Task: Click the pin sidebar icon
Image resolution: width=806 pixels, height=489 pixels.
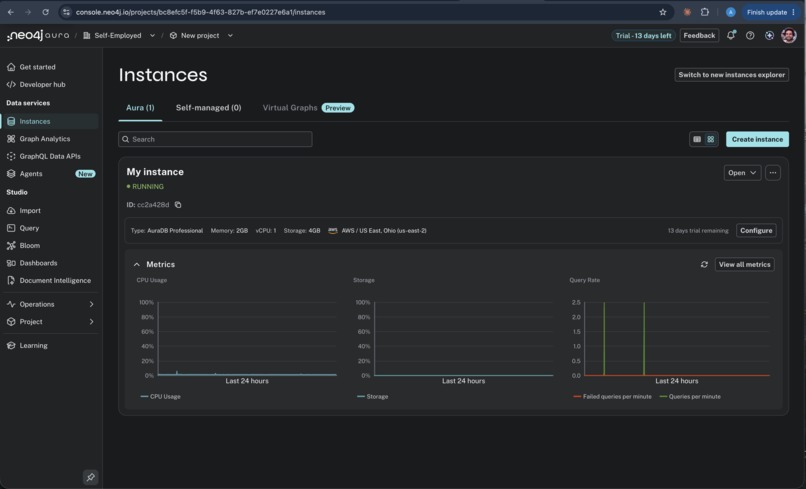Action: (90, 477)
